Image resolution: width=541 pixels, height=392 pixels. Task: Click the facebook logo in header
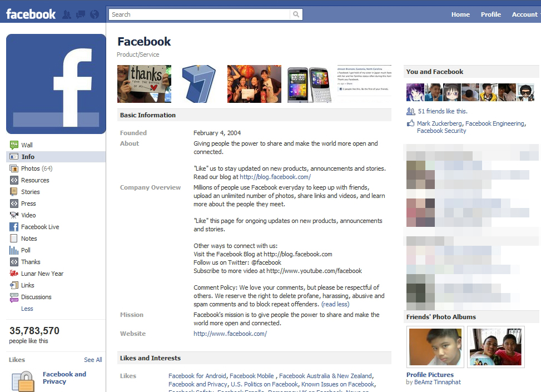coord(31,14)
